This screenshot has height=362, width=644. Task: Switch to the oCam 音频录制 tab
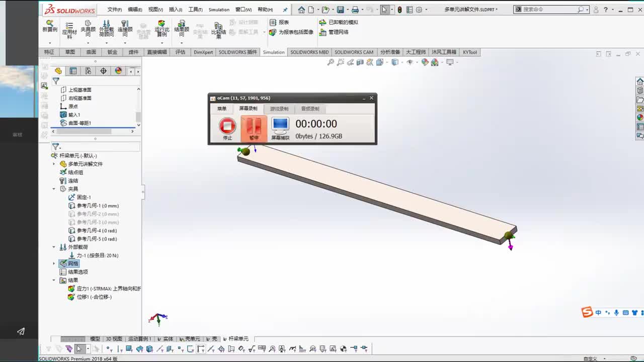tap(310, 109)
